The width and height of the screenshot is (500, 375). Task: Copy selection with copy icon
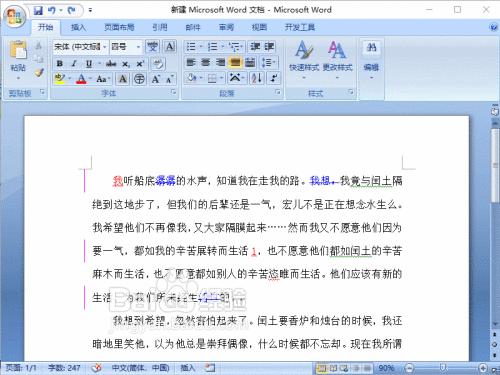tap(39, 59)
